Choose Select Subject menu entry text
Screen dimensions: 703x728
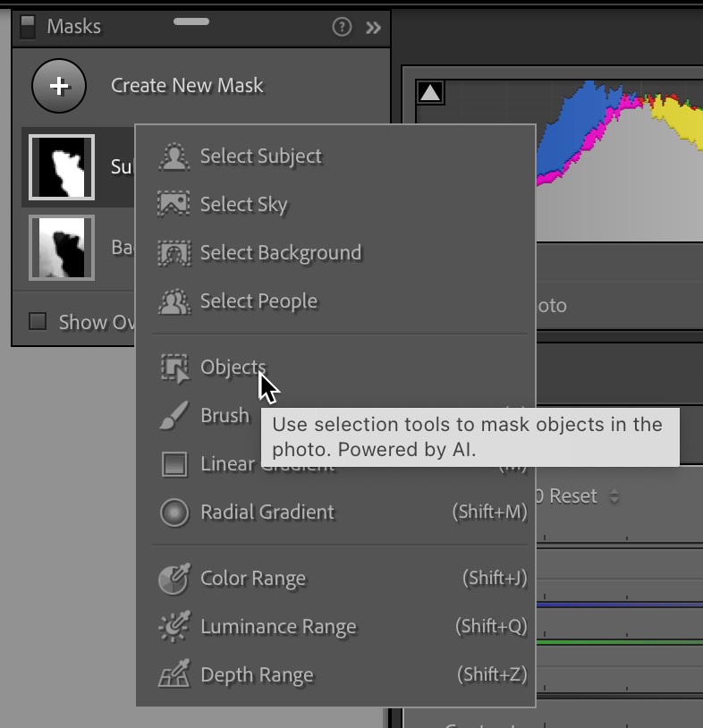261,157
